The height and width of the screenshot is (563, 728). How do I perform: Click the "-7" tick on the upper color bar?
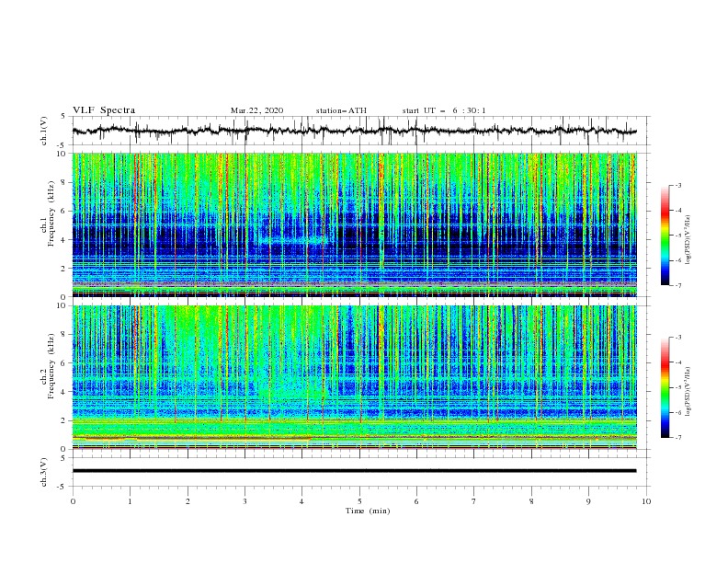tap(677, 285)
